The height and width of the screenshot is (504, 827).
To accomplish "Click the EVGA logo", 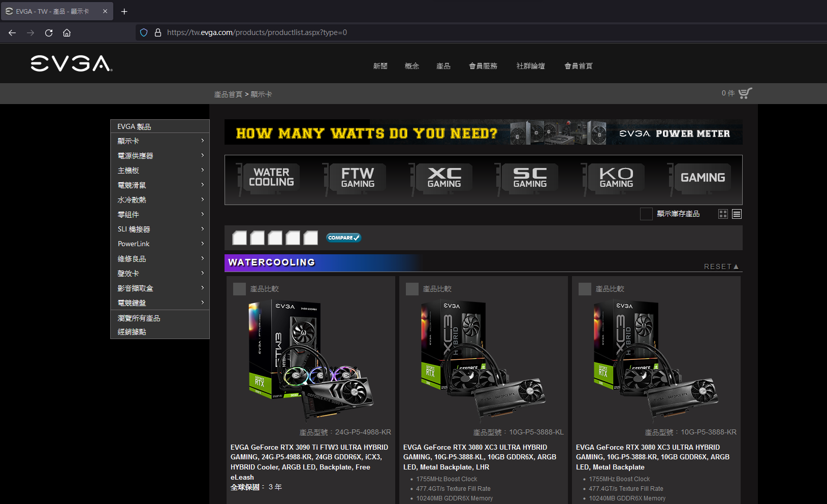I will coord(72,63).
